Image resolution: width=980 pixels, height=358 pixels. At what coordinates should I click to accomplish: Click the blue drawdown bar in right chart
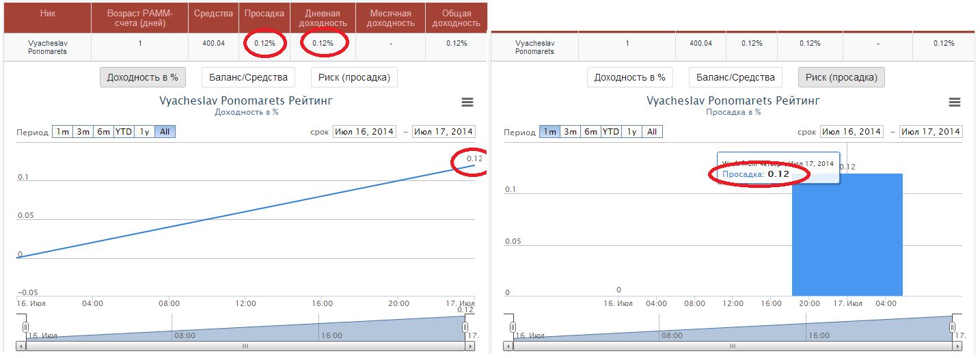(847, 239)
